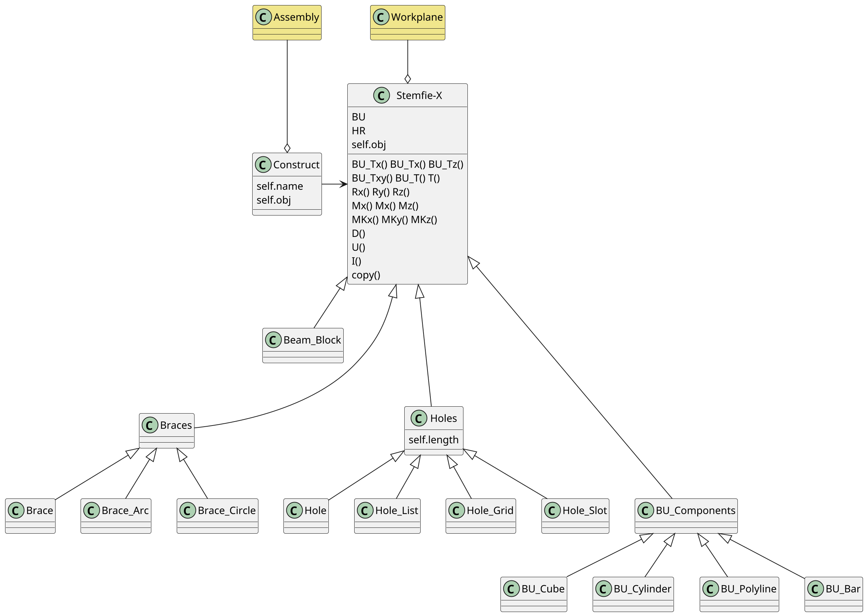
Task: Click the BU_Components class C icon
Action: pyautogui.click(x=645, y=510)
